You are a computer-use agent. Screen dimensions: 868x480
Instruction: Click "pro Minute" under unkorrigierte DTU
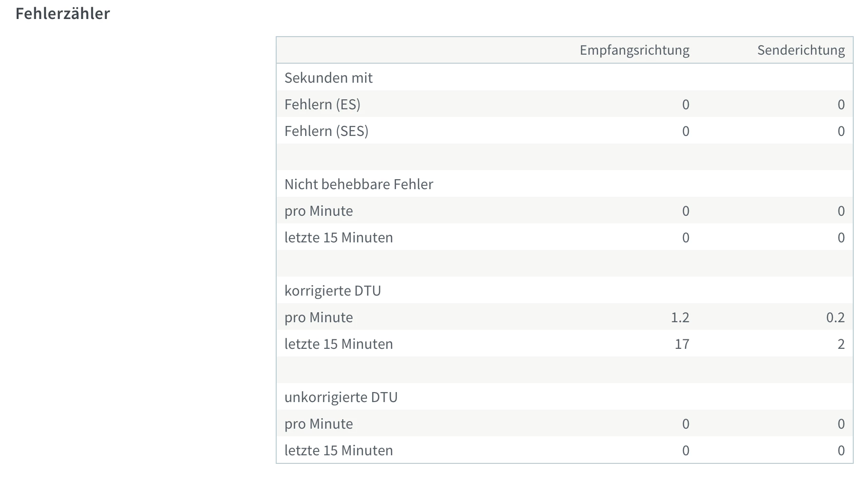point(318,423)
